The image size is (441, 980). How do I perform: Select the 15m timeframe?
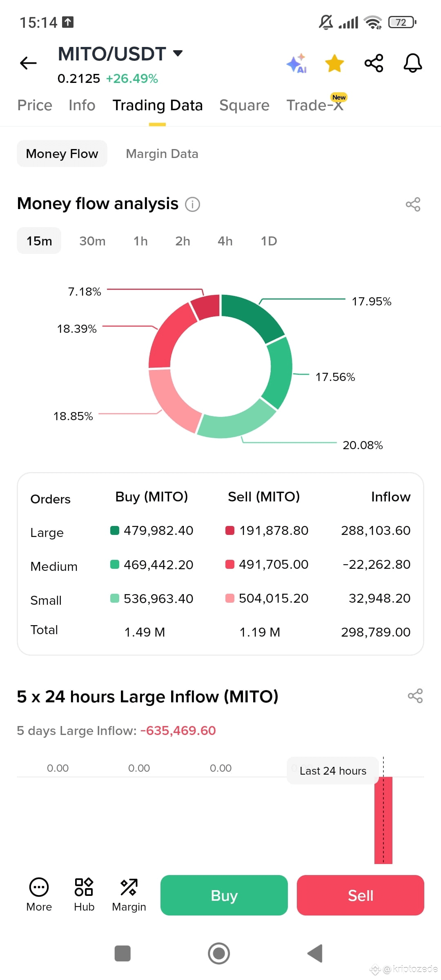pos(39,241)
